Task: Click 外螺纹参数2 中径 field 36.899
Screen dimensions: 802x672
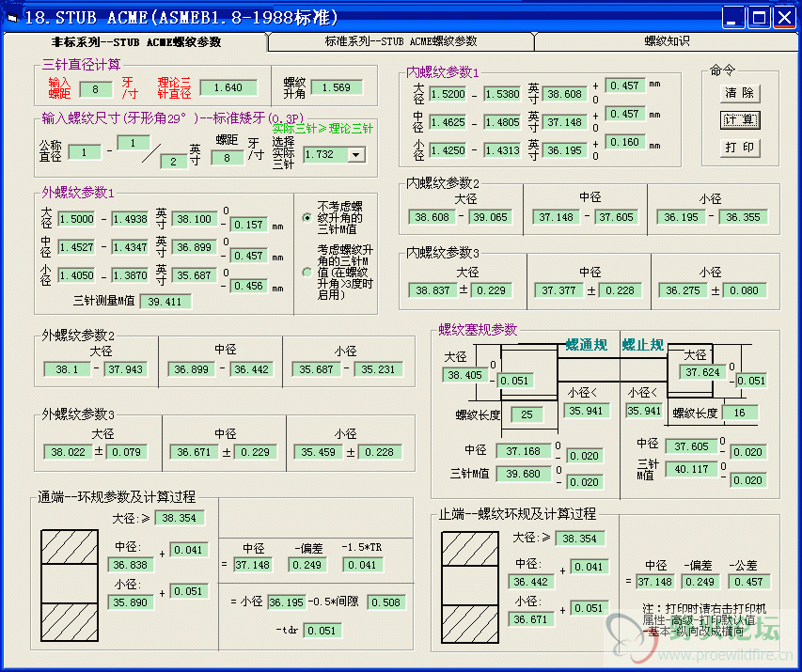Action: click(191, 369)
